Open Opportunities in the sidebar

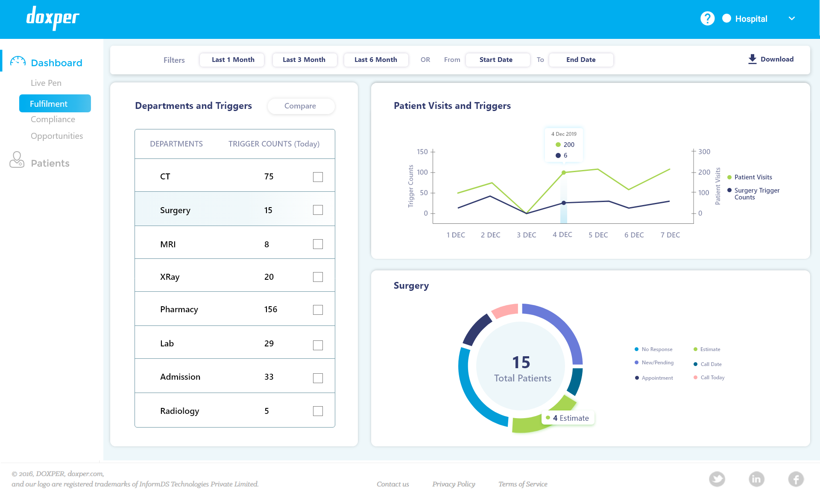(x=57, y=136)
